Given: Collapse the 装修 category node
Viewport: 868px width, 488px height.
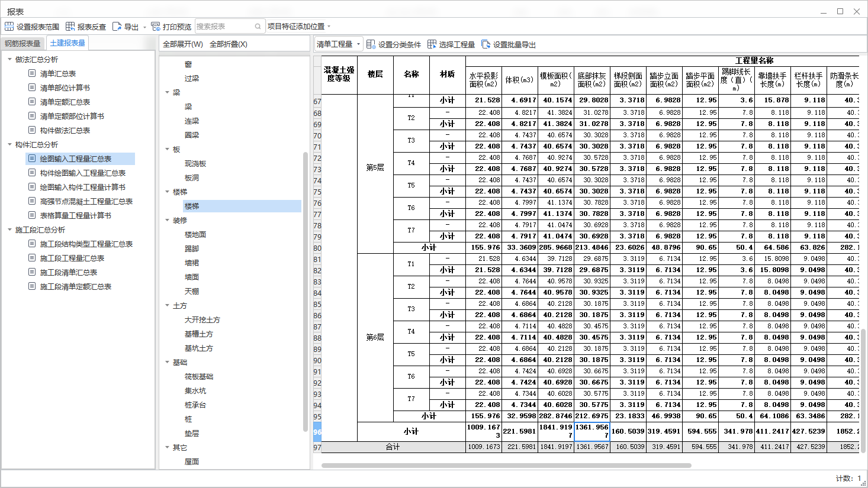Looking at the screenshot, I should [x=167, y=220].
